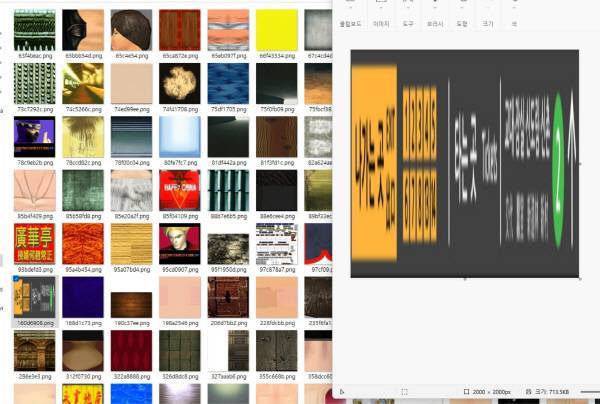The width and height of the screenshot is (600, 404).
Task: Select the brown-haired head thumbnail
Action: pyautogui.click(x=131, y=30)
